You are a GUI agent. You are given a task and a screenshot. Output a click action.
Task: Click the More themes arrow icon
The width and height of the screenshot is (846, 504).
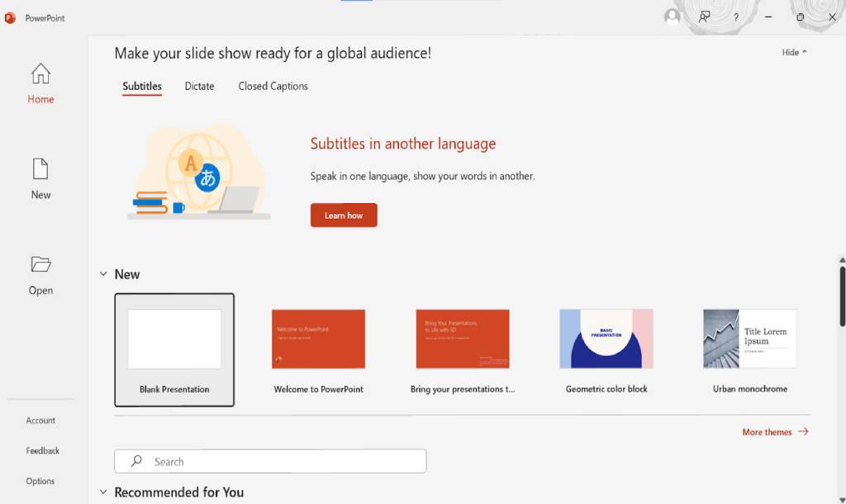tap(803, 431)
